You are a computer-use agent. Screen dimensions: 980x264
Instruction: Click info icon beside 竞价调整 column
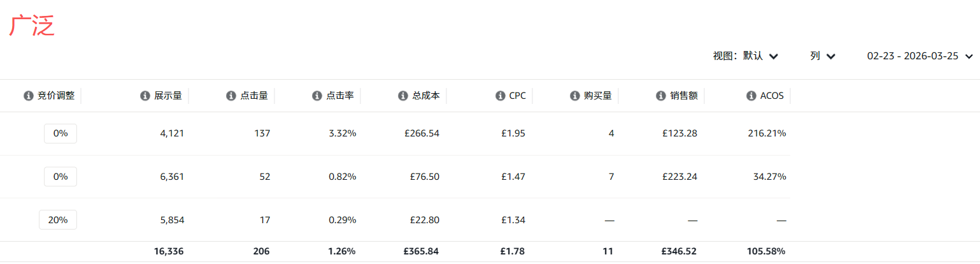point(28,96)
